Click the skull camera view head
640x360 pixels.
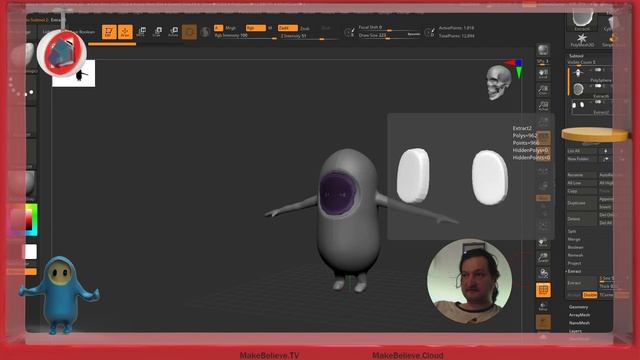coord(498,83)
